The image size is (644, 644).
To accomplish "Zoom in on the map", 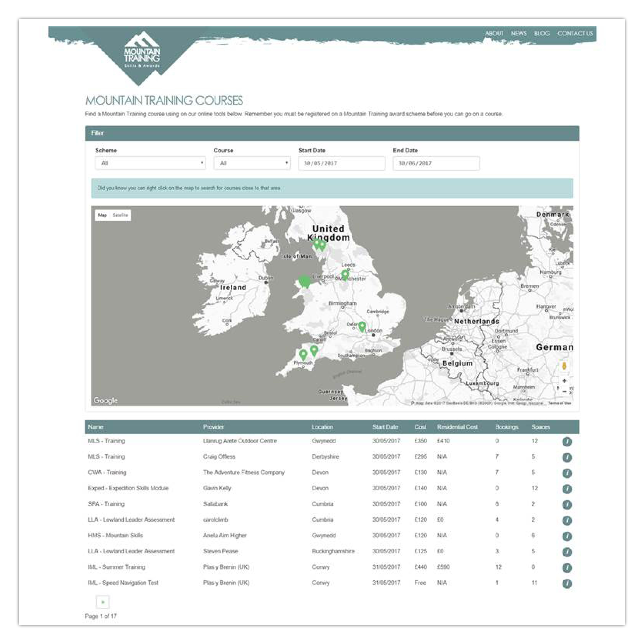I will click(564, 381).
